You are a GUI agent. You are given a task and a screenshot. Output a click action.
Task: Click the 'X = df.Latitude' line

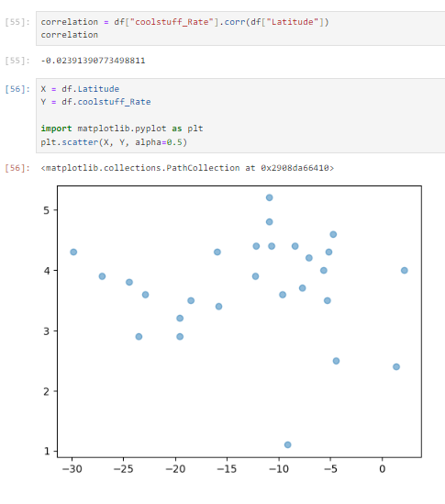pyautogui.click(x=80, y=89)
